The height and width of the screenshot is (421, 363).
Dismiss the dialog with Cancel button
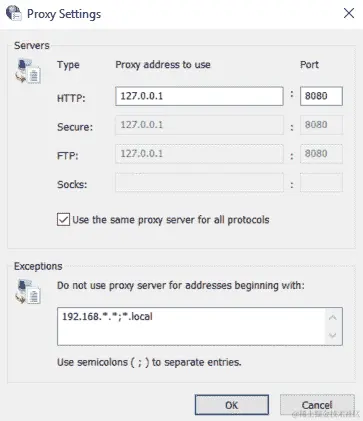(317, 405)
